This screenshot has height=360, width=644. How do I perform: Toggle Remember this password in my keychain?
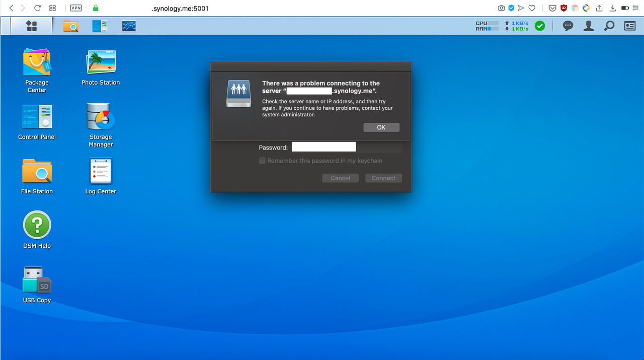(262, 161)
